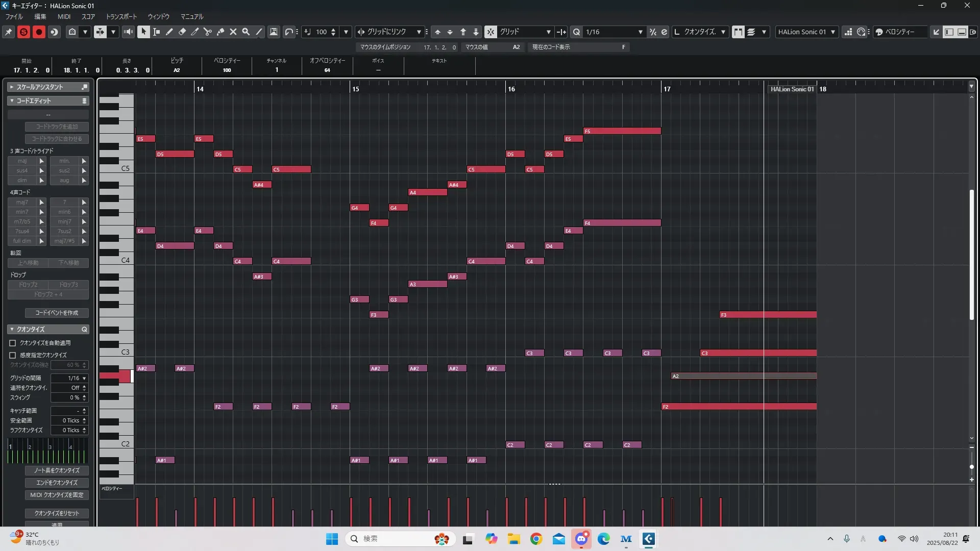This screenshot has height=551, width=980.
Task: Select the Draw pencil tool
Action: coord(169,32)
